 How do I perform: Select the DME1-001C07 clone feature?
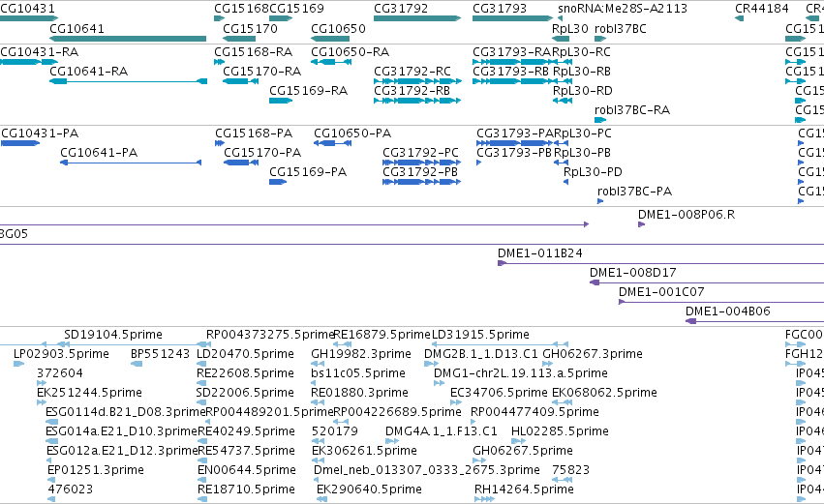pos(721,302)
